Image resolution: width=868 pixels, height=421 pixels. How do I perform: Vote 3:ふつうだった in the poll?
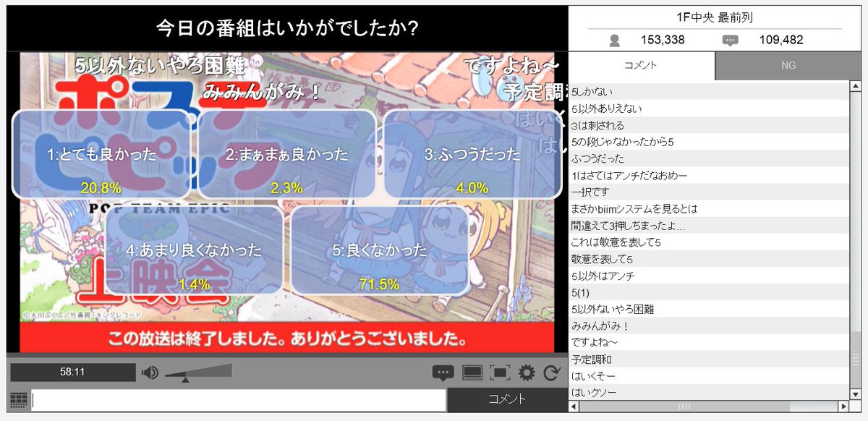click(x=472, y=154)
